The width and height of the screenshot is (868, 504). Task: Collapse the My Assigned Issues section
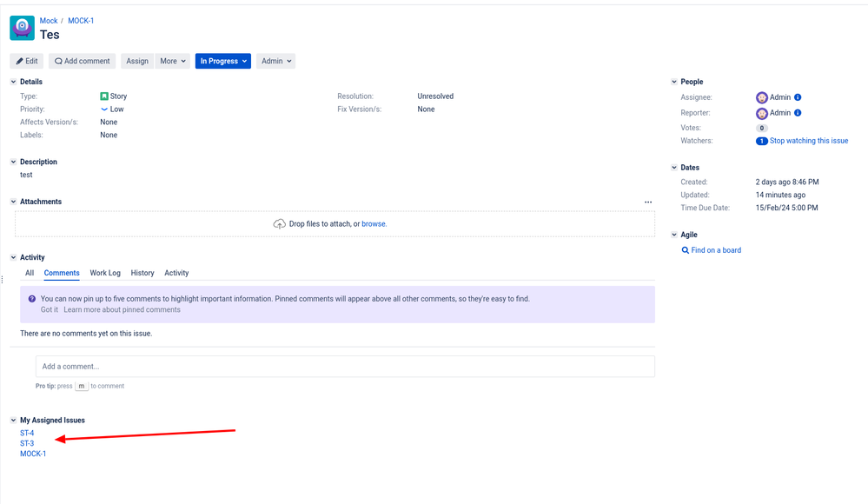13,421
